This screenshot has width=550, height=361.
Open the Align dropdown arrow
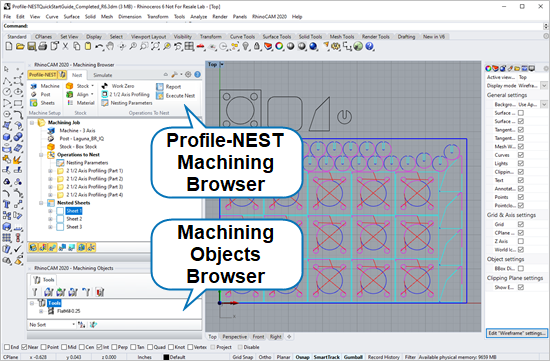point(92,94)
